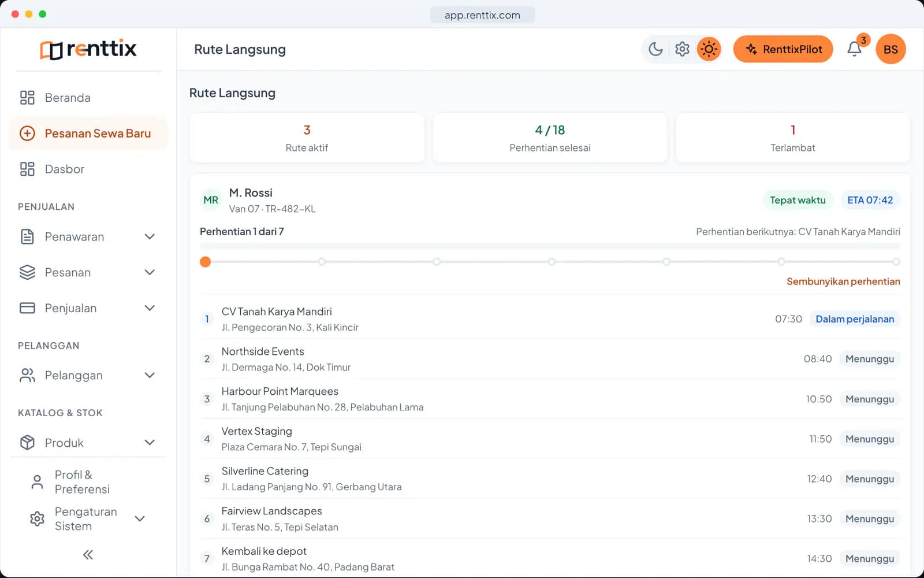Click the Beranda grid icon
This screenshot has height=578, width=924.
pyautogui.click(x=27, y=98)
